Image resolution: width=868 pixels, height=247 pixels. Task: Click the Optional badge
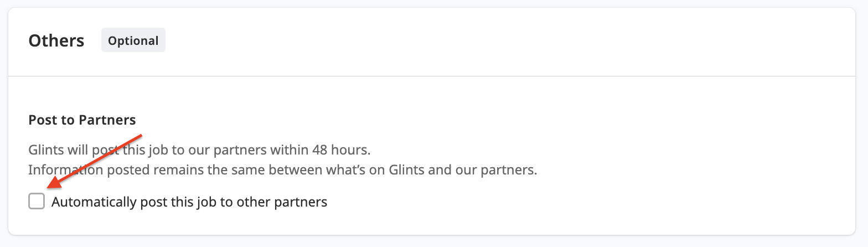coord(133,41)
